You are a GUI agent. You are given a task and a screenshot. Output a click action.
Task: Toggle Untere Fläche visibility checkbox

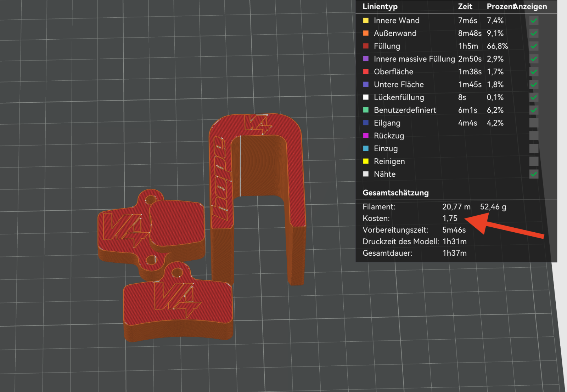(534, 84)
